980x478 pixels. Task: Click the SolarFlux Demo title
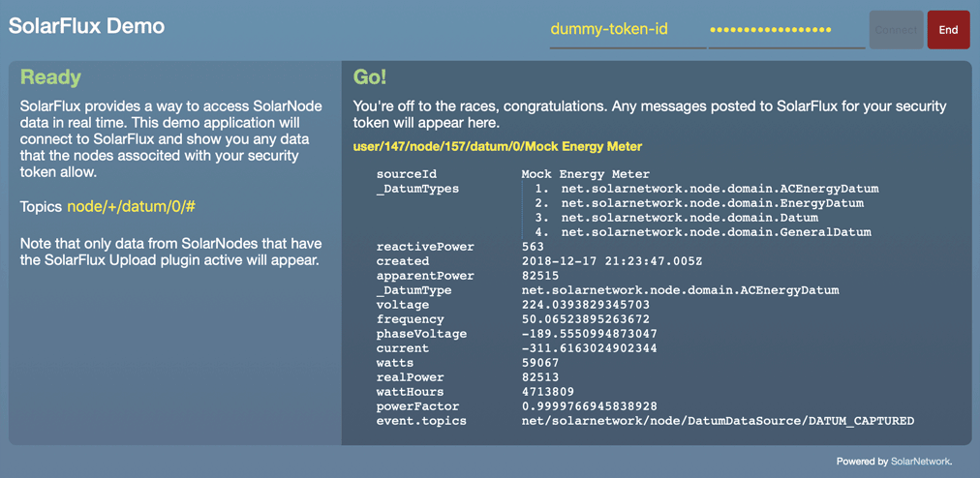86,26
